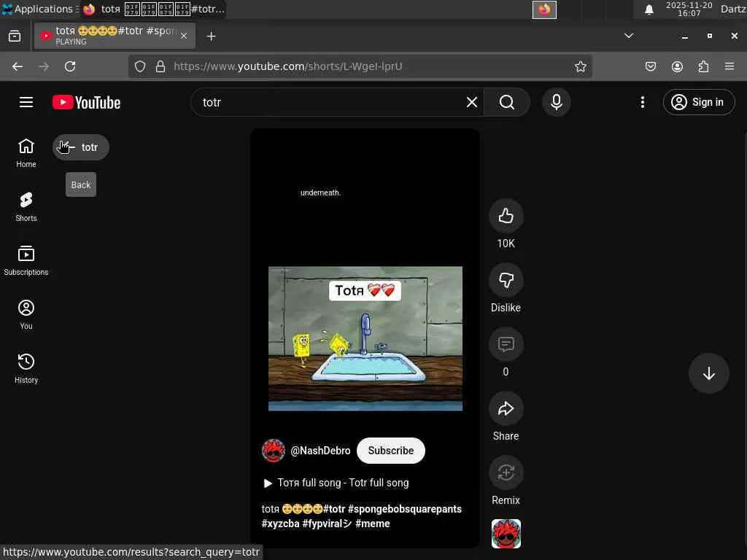747x560 pixels.
Task: Open the You sidebar section
Action: click(26, 314)
